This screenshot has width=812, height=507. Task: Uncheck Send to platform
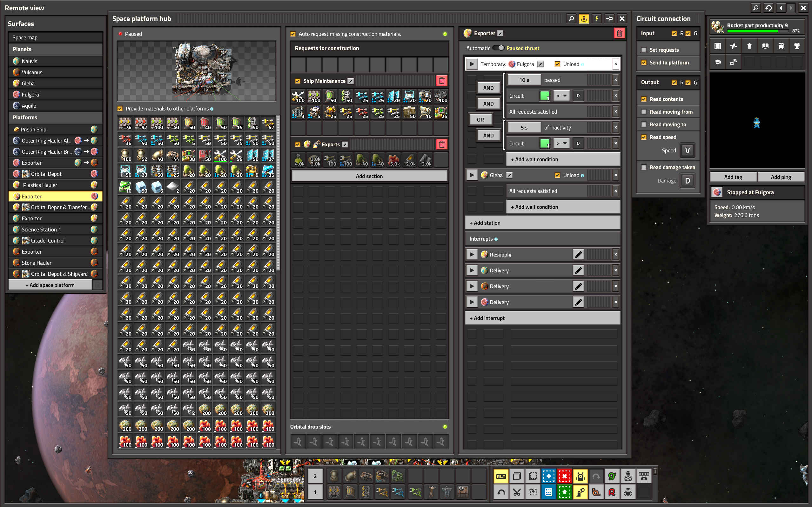coord(644,62)
